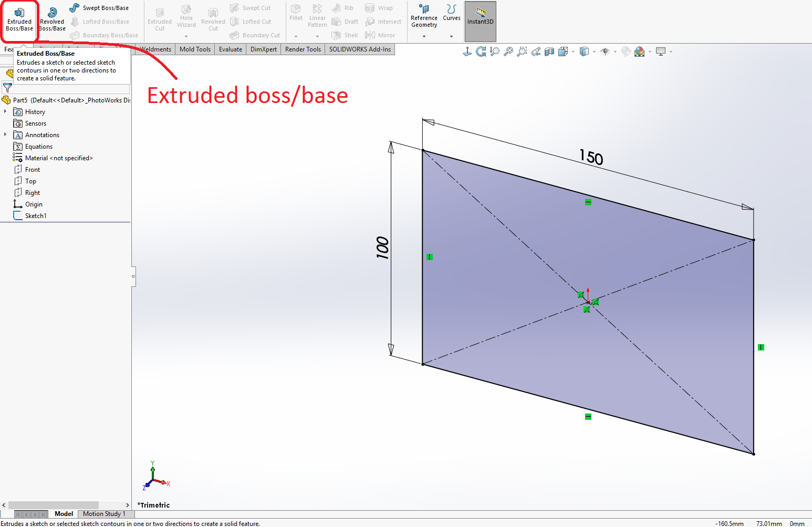Viewport: 812px width, 527px height.
Task: Select the Extruded Boss/Base feature tool
Action: tap(19, 17)
